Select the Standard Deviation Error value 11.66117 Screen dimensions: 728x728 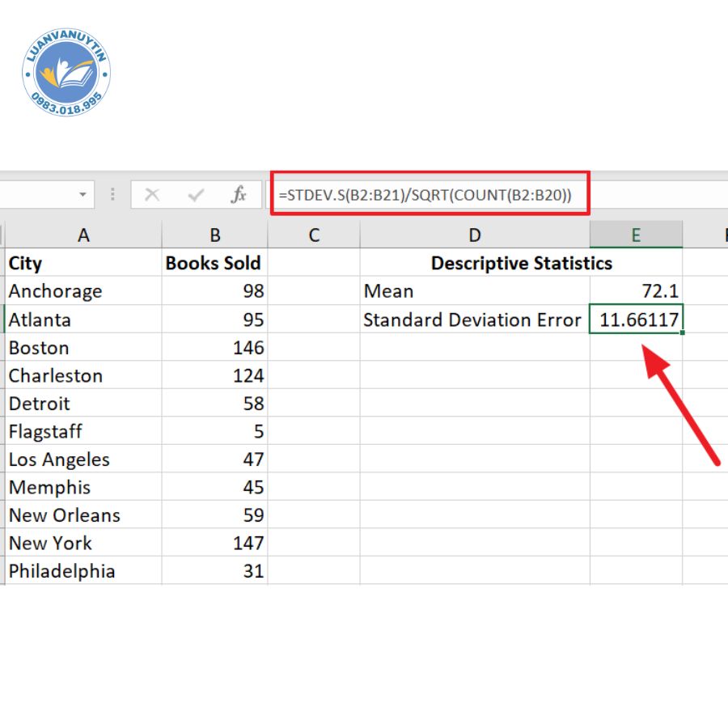pyautogui.click(x=636, y=320)
